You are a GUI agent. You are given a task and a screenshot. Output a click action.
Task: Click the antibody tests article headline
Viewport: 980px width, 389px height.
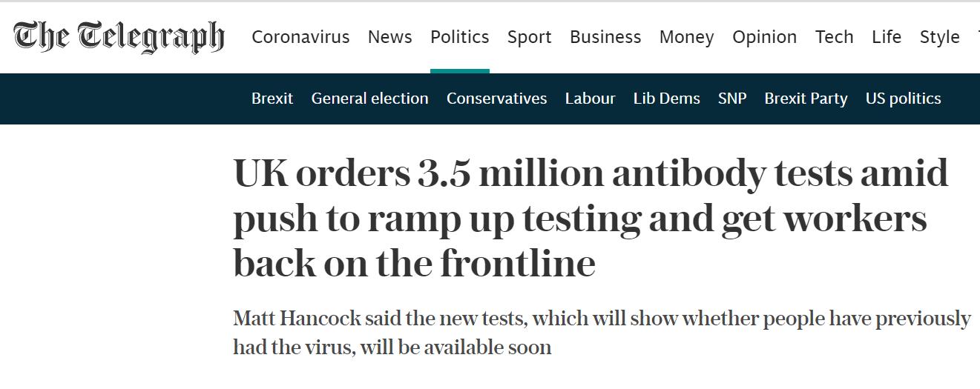click(x=591, y=219)
